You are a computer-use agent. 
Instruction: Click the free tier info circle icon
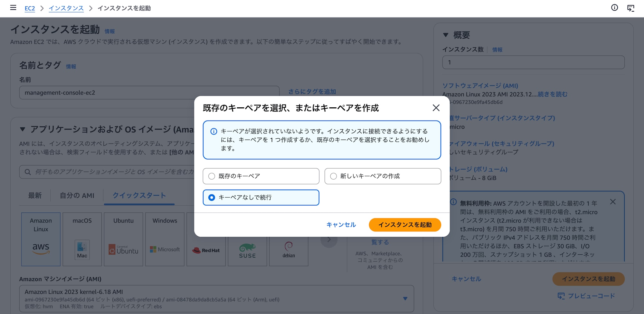(453, 202)
